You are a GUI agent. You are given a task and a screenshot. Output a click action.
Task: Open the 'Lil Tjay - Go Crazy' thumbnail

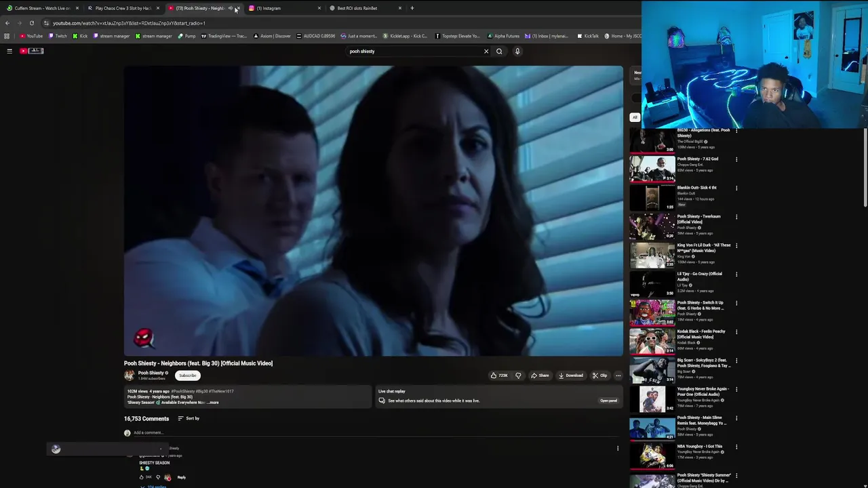652,284
